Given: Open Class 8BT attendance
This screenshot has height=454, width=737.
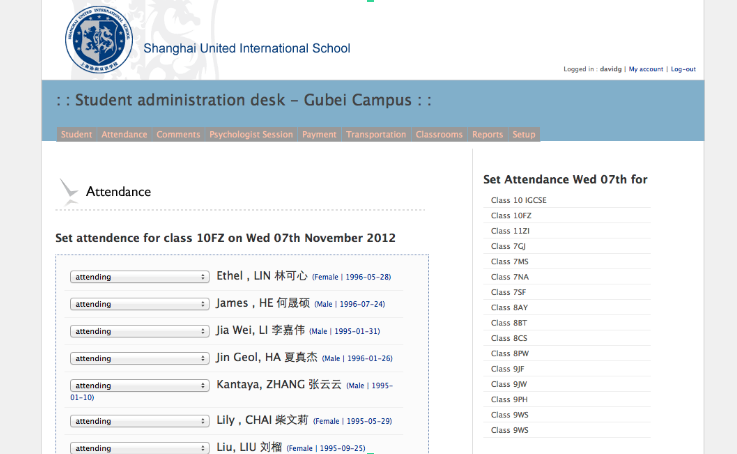Looking at the screenshot, I should (509, 323).
